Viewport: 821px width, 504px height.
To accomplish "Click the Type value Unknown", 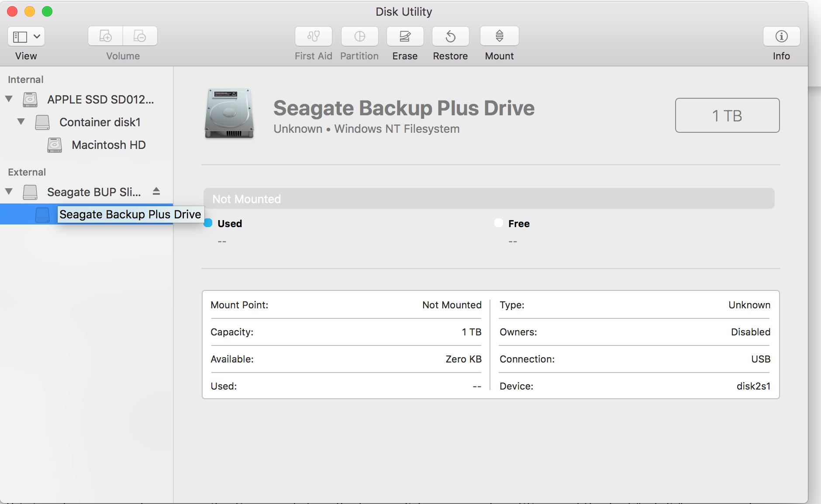I will [x=749, y=305].
